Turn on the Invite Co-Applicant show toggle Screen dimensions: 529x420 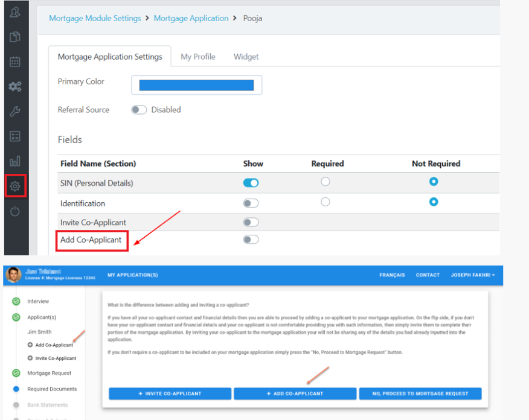[251, 222]
